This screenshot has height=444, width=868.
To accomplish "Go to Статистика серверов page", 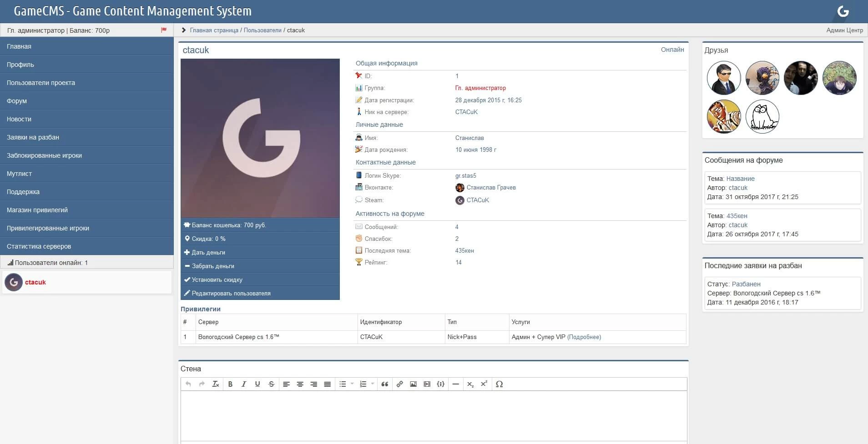I will coord(39,246).
